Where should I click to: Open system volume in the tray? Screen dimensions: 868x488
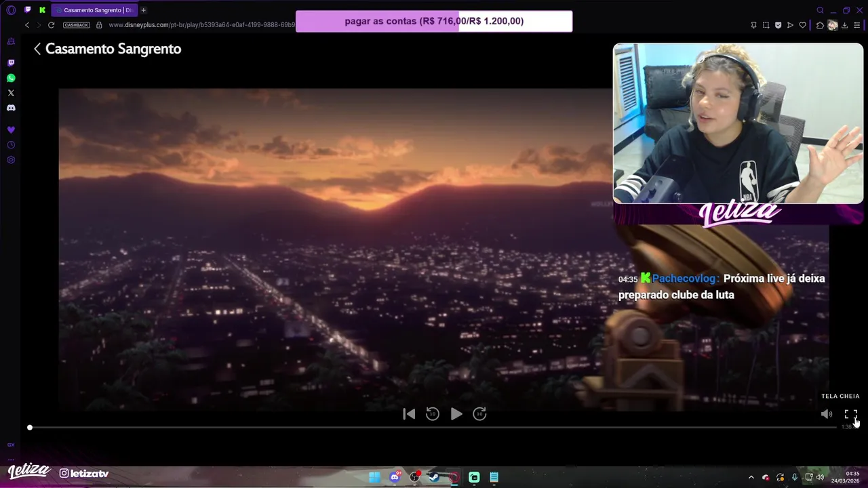(821, 477)
